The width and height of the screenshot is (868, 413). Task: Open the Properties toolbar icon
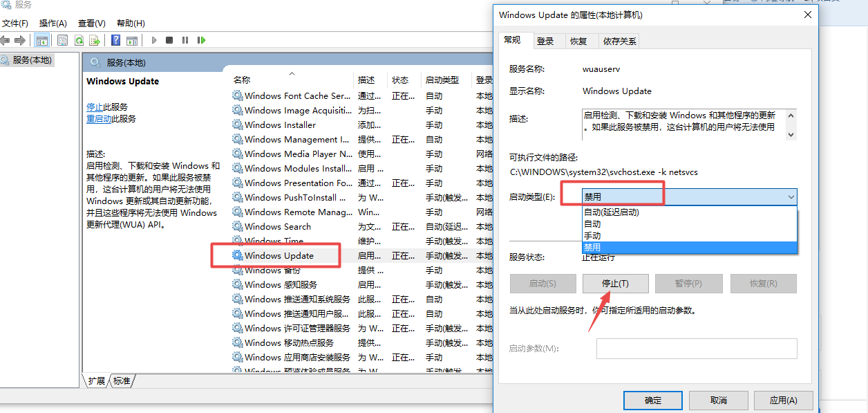pyautogui.click(x=63, y=41)
